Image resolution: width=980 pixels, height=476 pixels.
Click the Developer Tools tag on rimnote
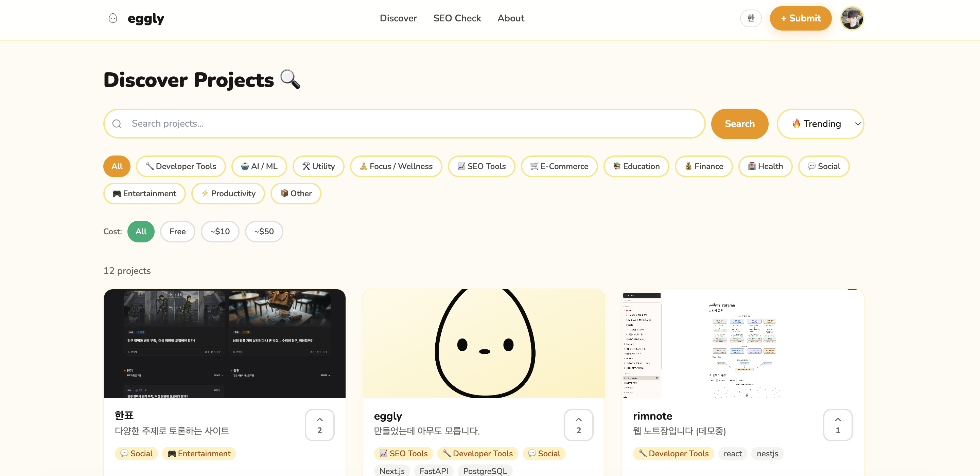coord(673,453)
